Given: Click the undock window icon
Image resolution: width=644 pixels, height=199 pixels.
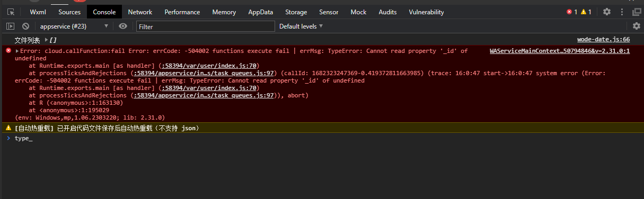Looking at the screenshot, I should 637,12.
